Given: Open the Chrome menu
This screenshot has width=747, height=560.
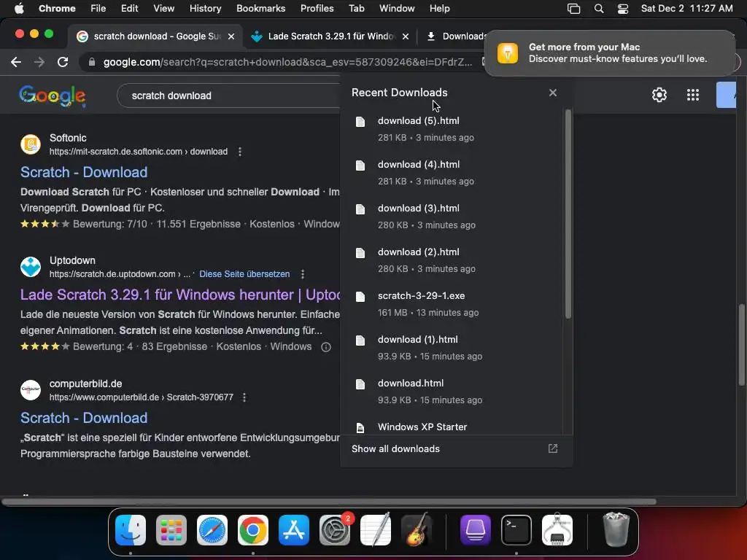Looking at the screenshot, I should pyautogui.click(x=57, y=9).
